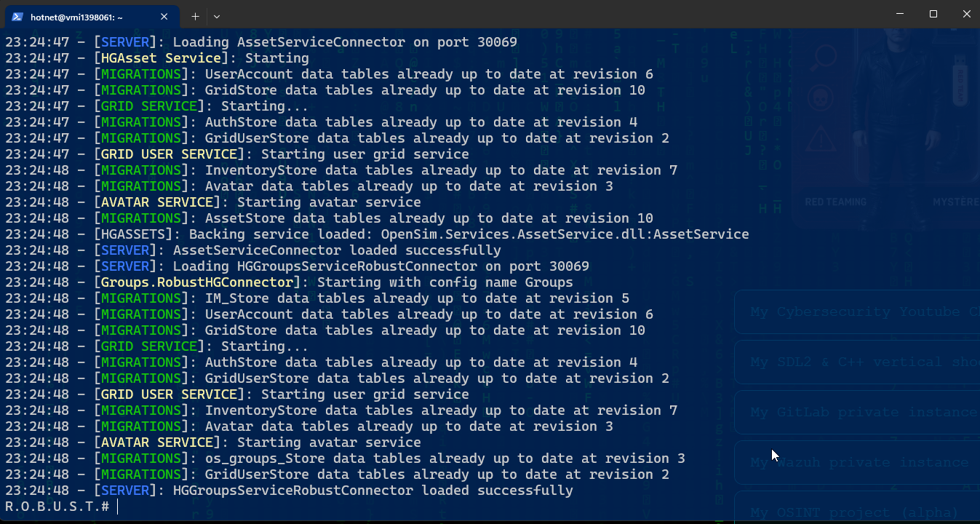Click the HGAsset Service Starting log line

156,58
